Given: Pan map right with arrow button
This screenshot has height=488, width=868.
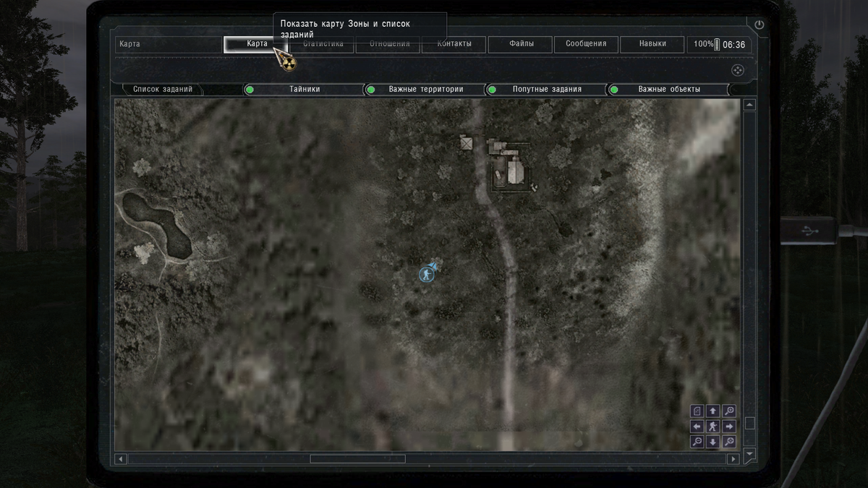Looking at the screenshot, I should (729, 427).
